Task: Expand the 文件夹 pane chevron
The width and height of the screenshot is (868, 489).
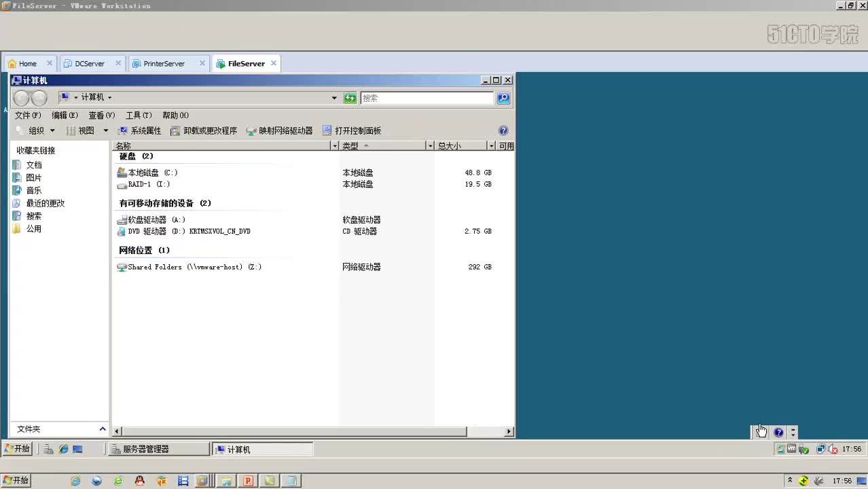Action: (103, 429)
